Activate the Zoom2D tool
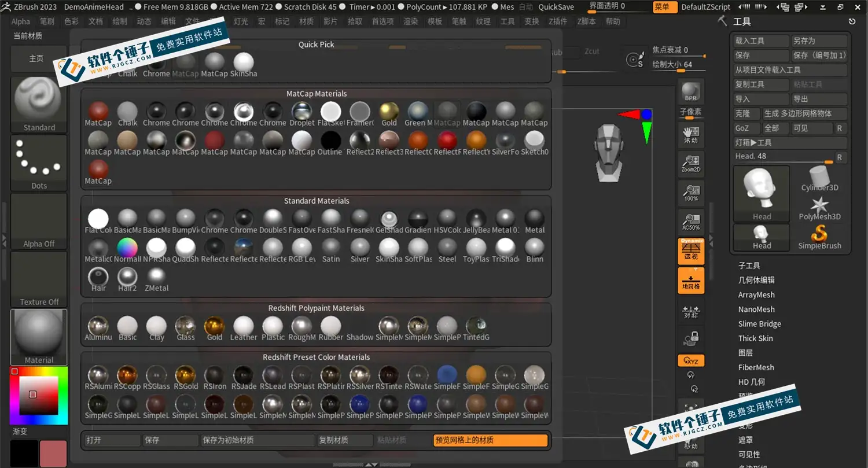The height and width of the screenshot is (468, 868). pos(691,164)
